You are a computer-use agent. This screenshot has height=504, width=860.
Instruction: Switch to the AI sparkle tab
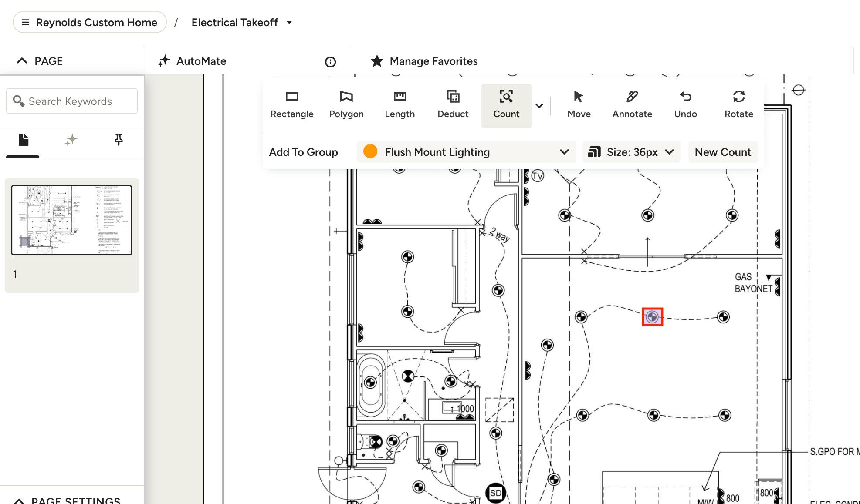coord(71,140)
